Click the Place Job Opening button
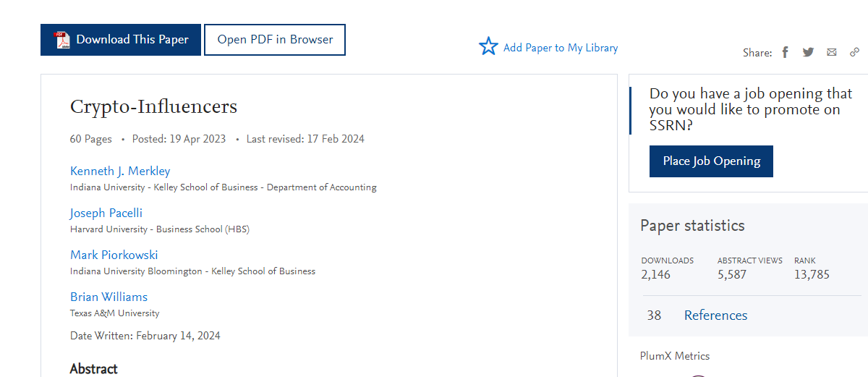868x377 pixels. point(711,161)
